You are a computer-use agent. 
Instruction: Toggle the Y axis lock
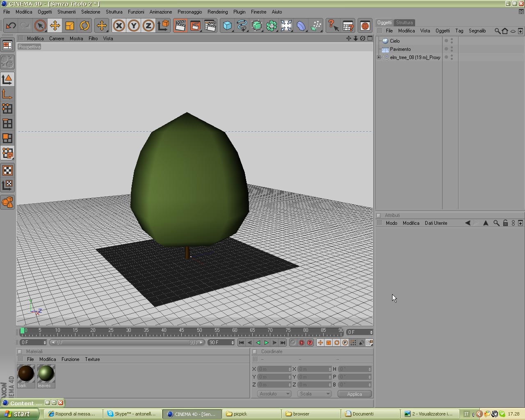[x=134, y=26]
